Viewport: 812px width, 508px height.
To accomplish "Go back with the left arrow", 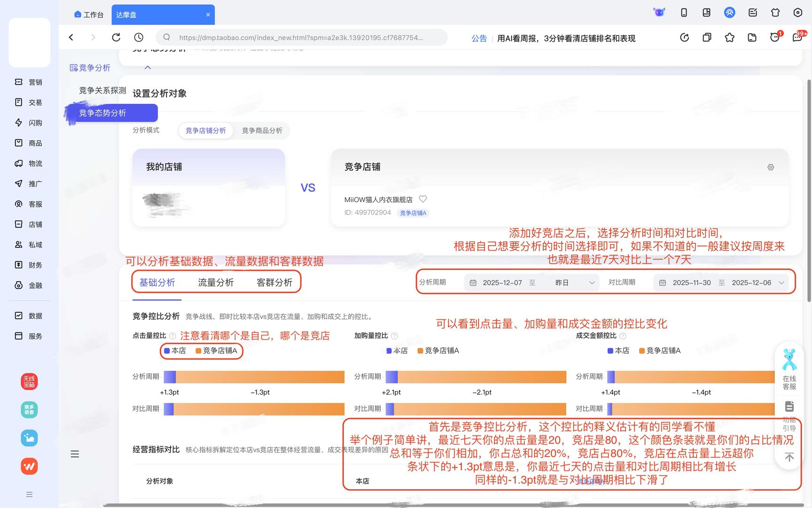I will click(x=71, y=37).
